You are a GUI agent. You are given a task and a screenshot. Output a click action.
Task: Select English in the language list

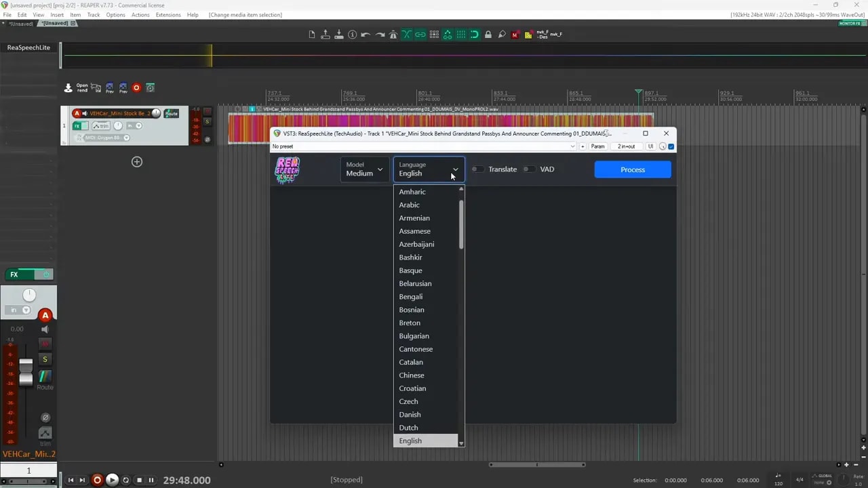[426, 441]
